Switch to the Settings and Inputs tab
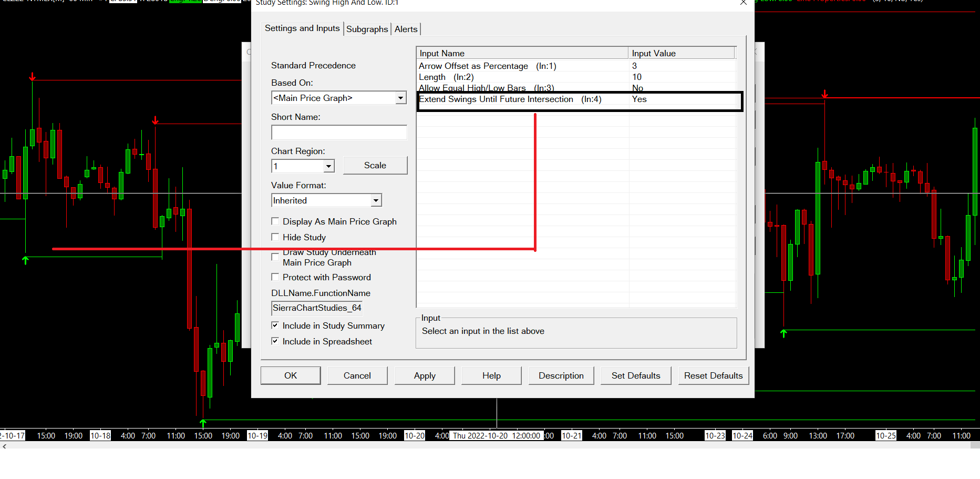The image size is (980, 479). (302, 28)
